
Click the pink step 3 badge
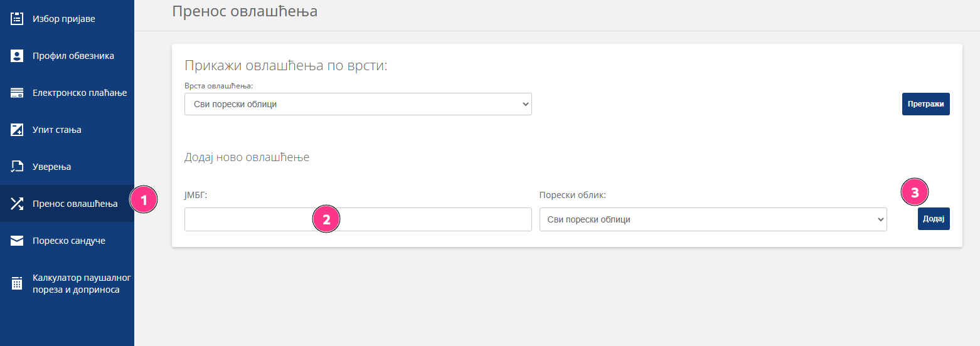pos(914,192)
